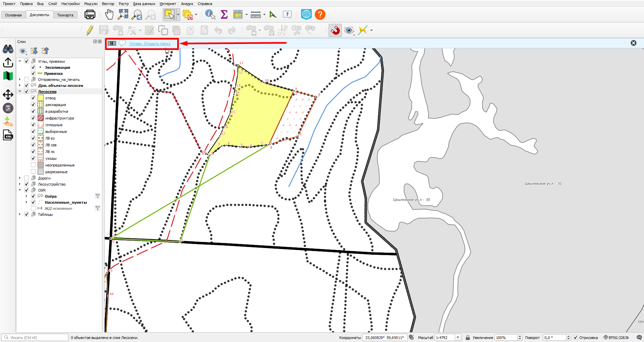Click the EPSG:32636 projection button
Screen dimensions: 644x342
(616, 337)
